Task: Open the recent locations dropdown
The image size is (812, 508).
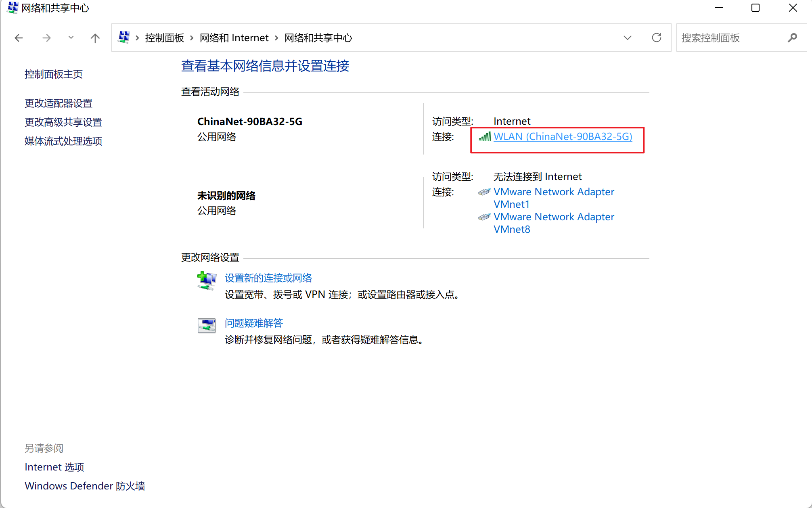Action: (x=71, y=38)
